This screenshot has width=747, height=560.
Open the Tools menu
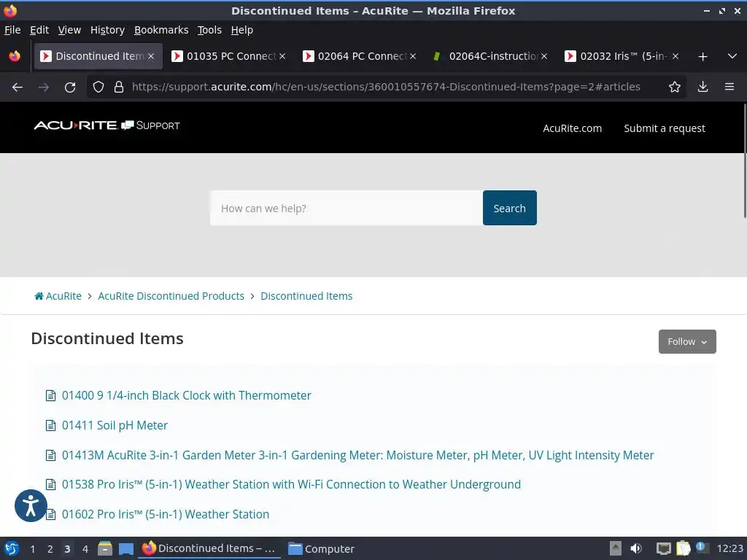[x=209, y=30]
